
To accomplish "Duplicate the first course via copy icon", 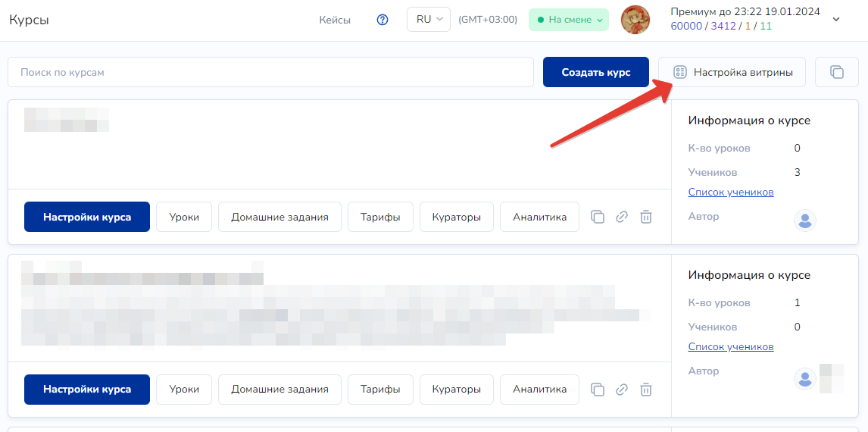I will 598,217.
